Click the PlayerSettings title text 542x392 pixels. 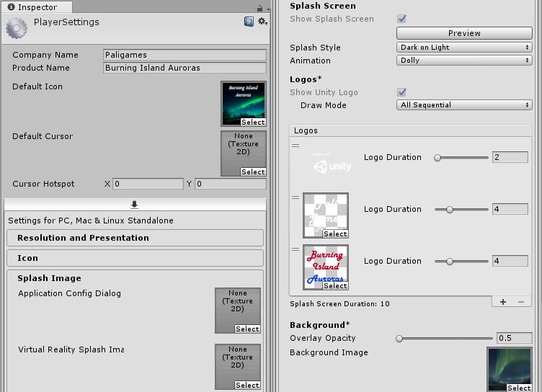(66, 22)
